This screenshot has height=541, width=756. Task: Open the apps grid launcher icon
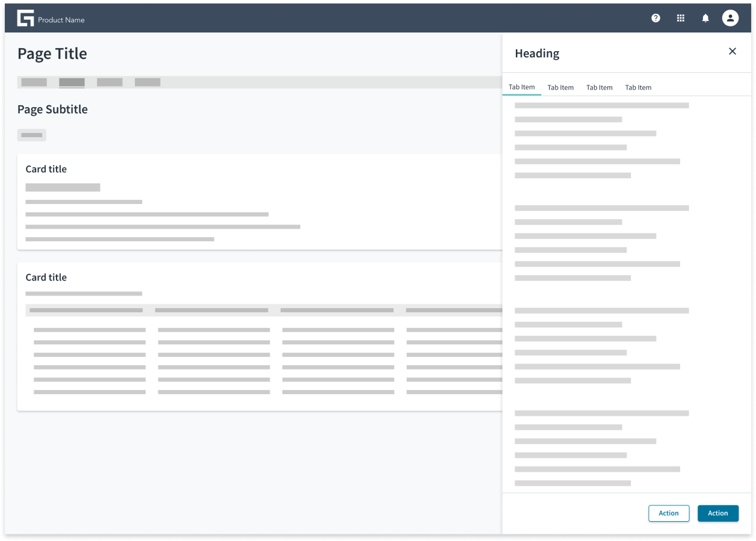[681, 18]
